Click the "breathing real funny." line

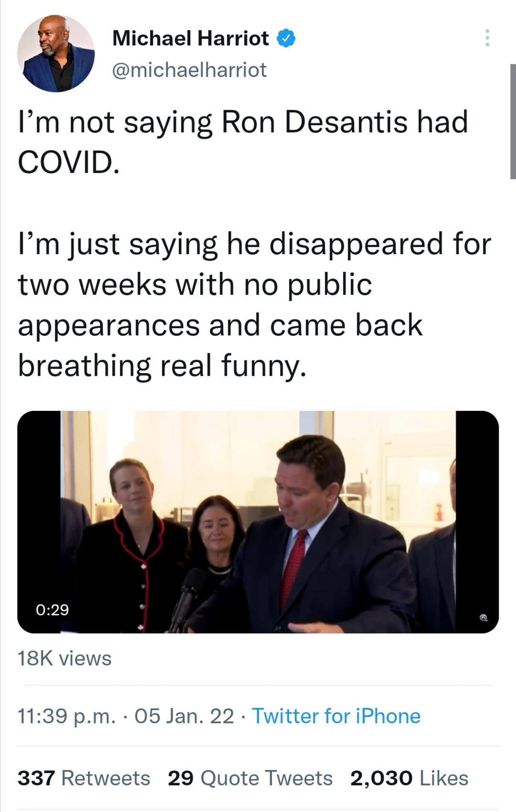(161, 365)
